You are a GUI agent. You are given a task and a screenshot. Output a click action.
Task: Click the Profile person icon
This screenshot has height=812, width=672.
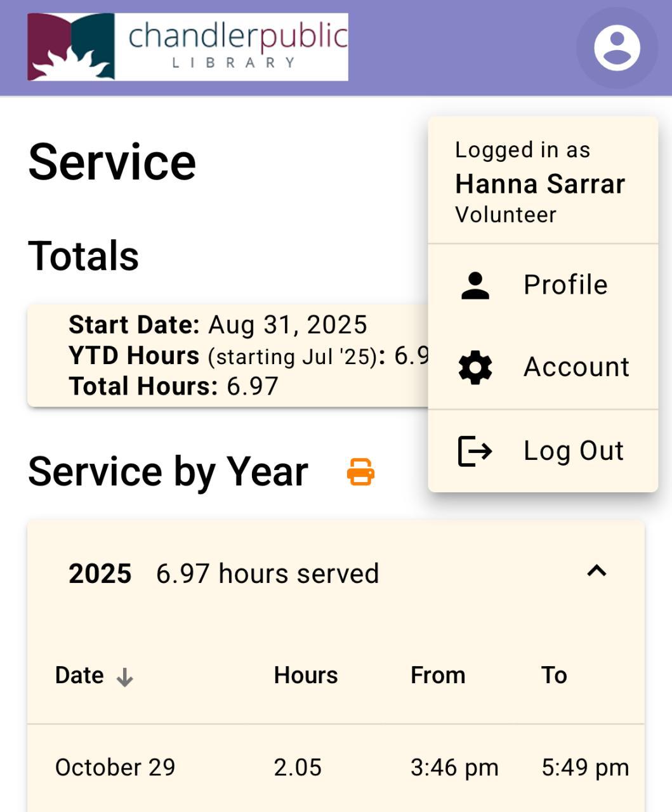pos(475,285)
